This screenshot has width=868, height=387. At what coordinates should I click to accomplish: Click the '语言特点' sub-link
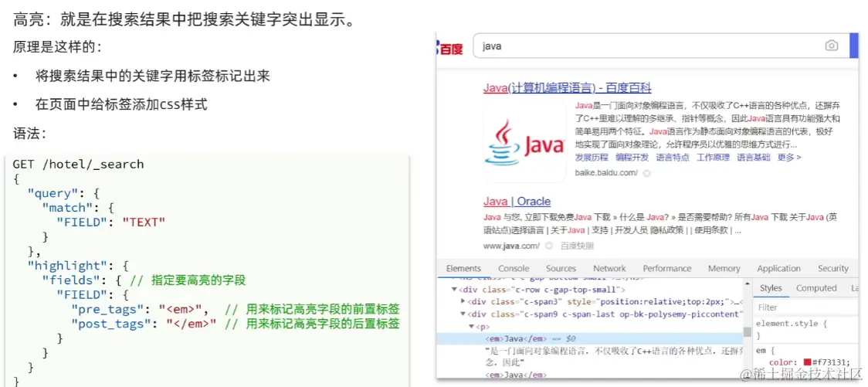673,158
